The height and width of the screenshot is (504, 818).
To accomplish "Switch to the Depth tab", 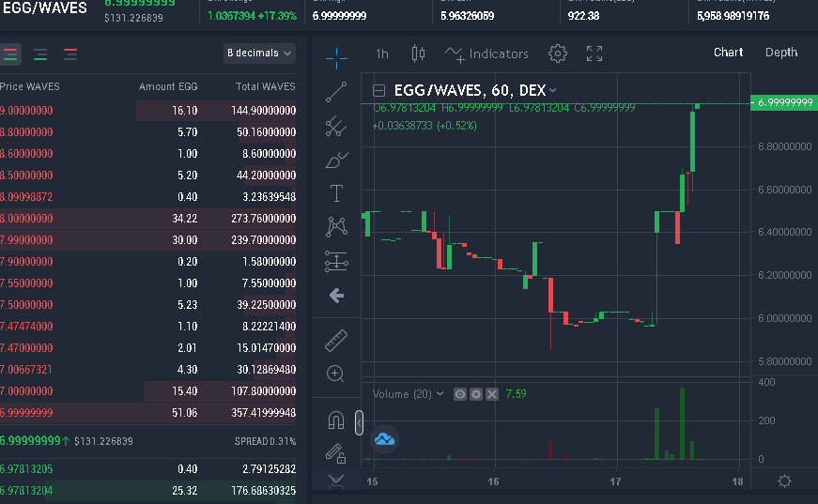I will click(781, 53).
